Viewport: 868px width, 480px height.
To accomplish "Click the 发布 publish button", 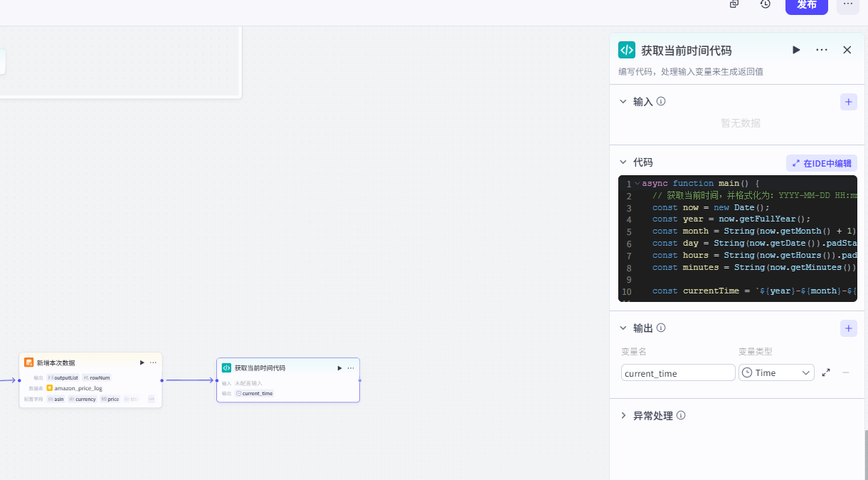I will [x=806, y=5].
